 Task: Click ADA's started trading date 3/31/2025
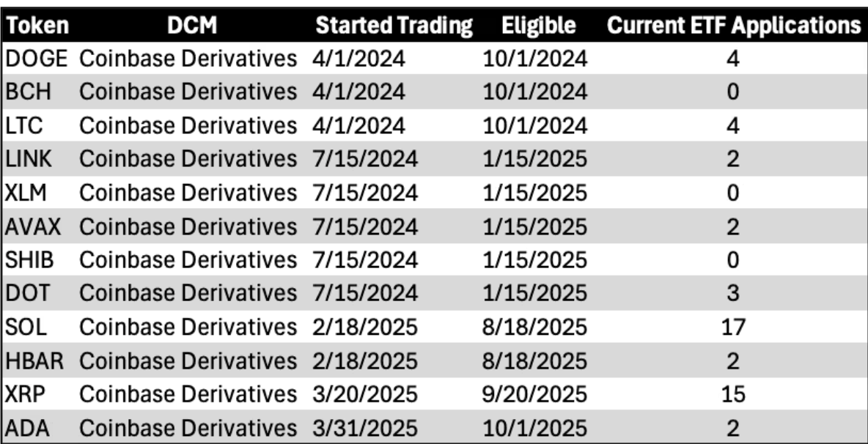point(364,428)
